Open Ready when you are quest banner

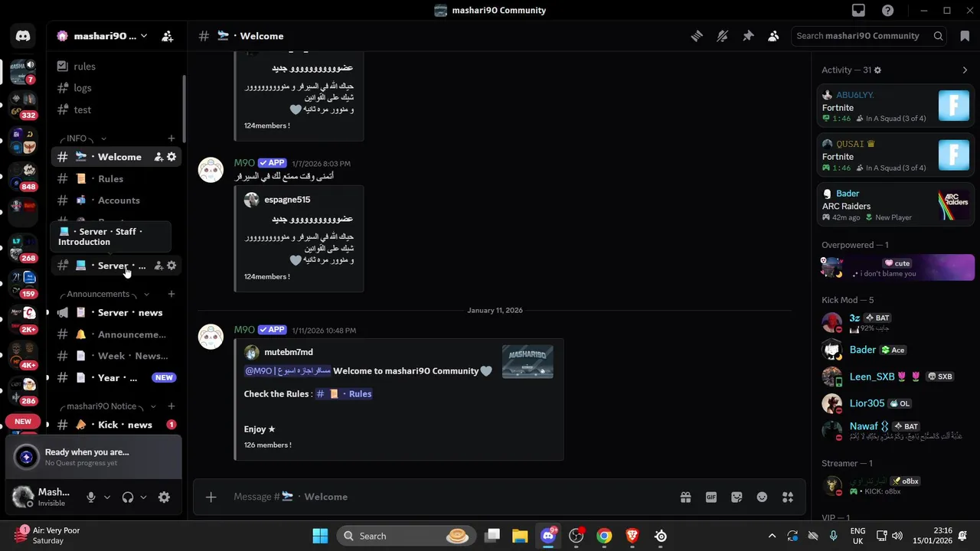(93, 457)
